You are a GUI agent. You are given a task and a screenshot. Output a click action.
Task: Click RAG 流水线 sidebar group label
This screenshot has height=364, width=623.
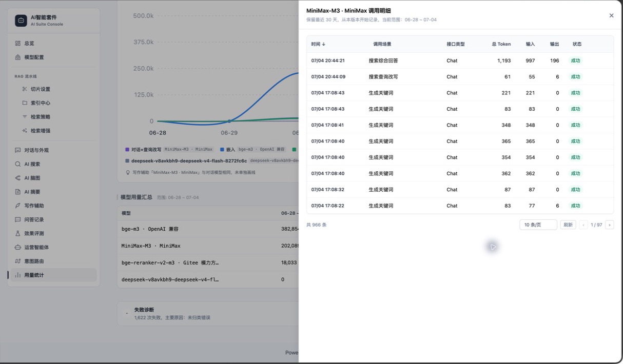(x=26, y=76)
